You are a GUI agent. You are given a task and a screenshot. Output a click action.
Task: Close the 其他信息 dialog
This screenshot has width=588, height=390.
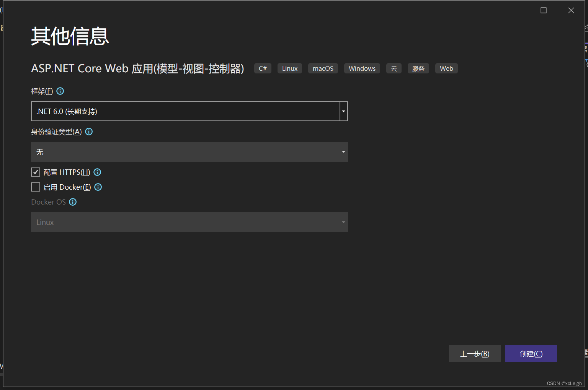click(571, 10)
